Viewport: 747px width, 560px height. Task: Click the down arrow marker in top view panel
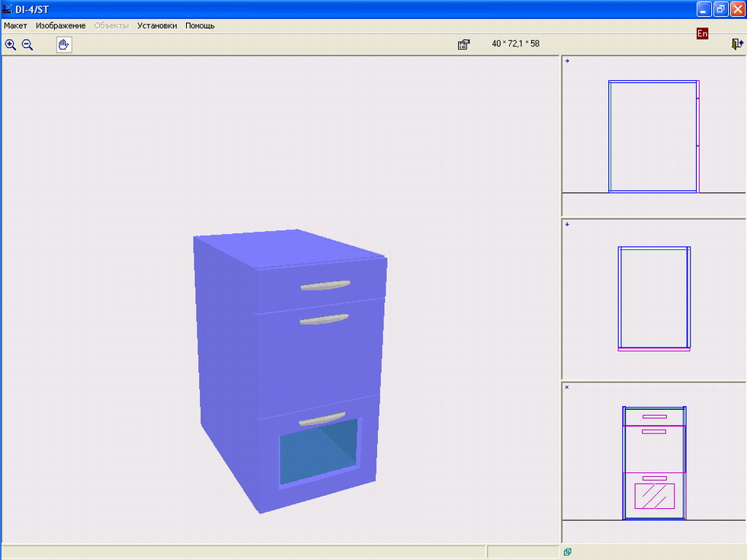coord(567,224)
